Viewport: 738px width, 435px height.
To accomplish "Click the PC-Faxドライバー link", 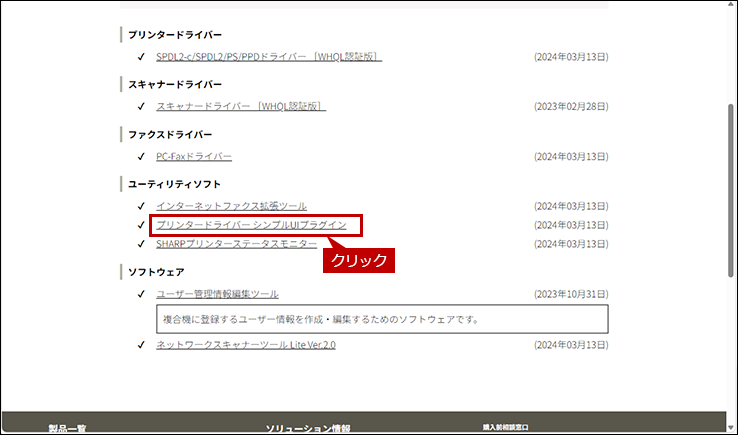I will coord(194,157).
